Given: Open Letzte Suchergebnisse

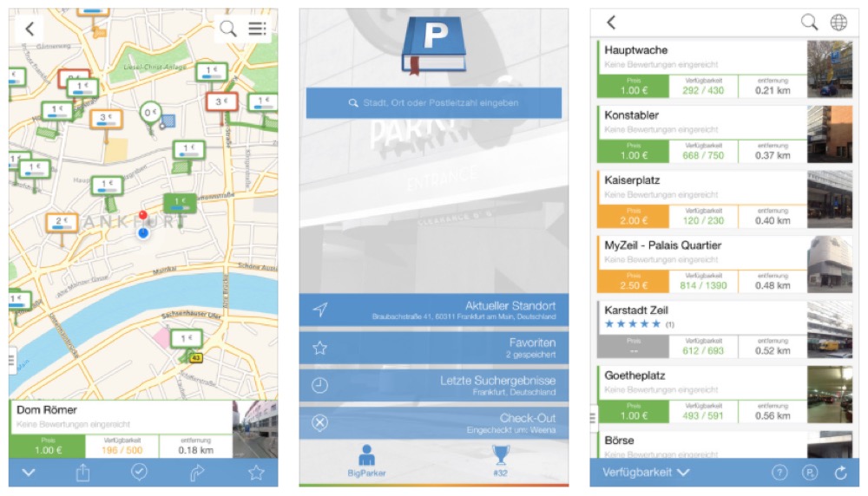Looking at the screenshot, I should (x=433, y=386).
